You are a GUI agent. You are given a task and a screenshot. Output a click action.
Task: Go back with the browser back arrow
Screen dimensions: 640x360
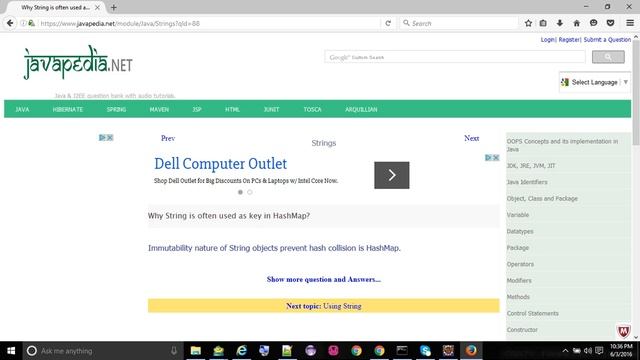click(x=10, y=23)
